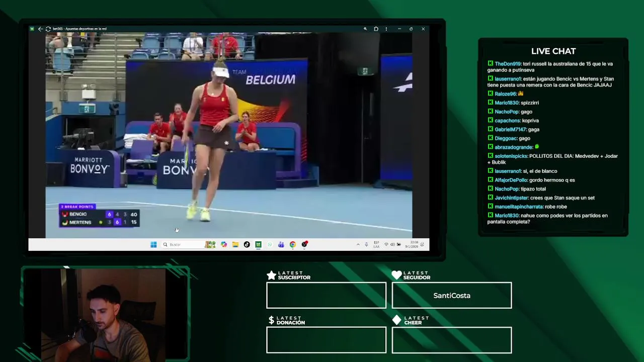Click username Dieggoac in live chat
The image size is (644, 362).
(506, 138)
